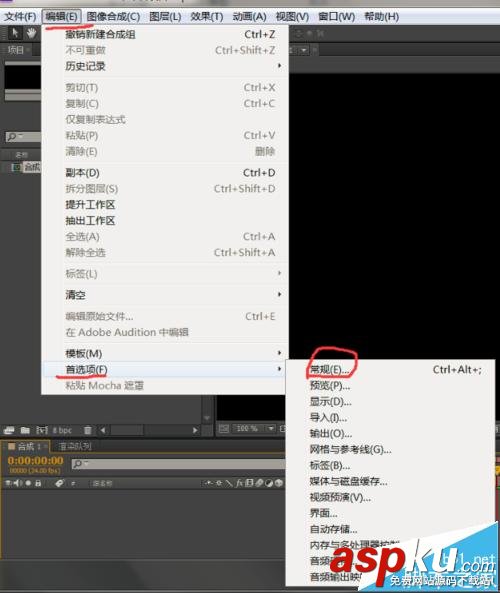This screenshot has height=593, width=500.
Task: Select 导入(I)... in preferences submenu
Action: (x=390, y=418)
